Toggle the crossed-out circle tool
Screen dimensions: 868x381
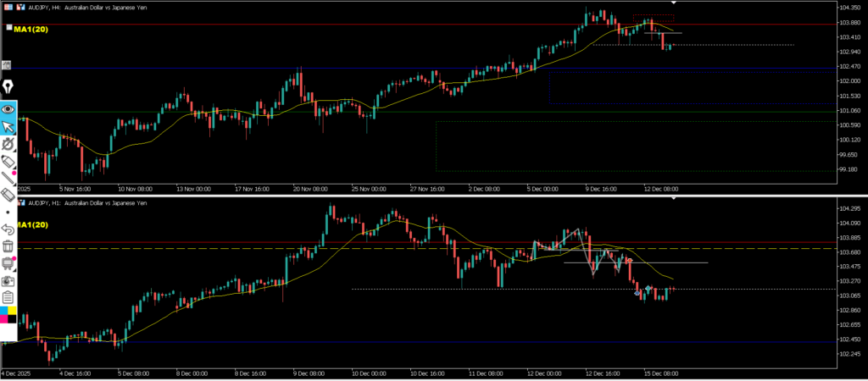pos(8,144)
